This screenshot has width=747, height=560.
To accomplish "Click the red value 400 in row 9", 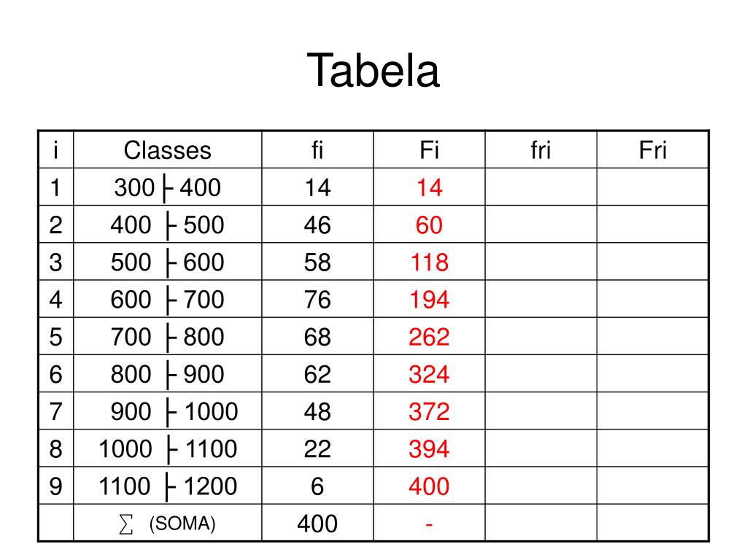I will click(429, 486).
